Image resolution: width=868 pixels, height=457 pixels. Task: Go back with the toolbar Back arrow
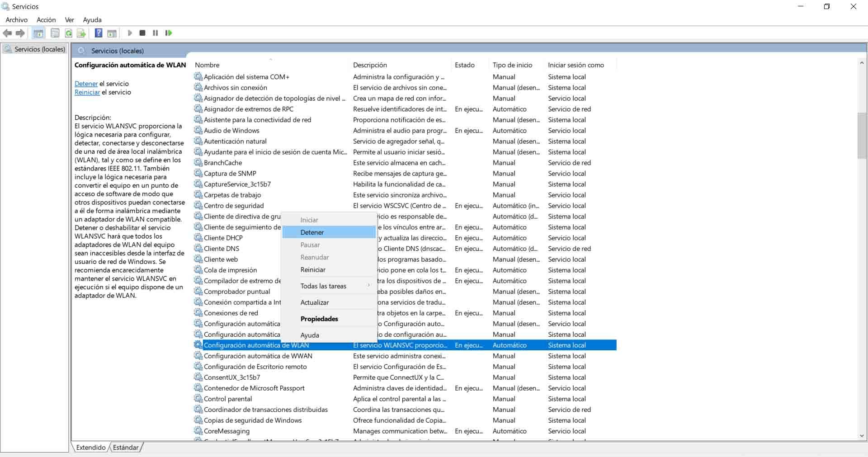(x=7, y=33)
